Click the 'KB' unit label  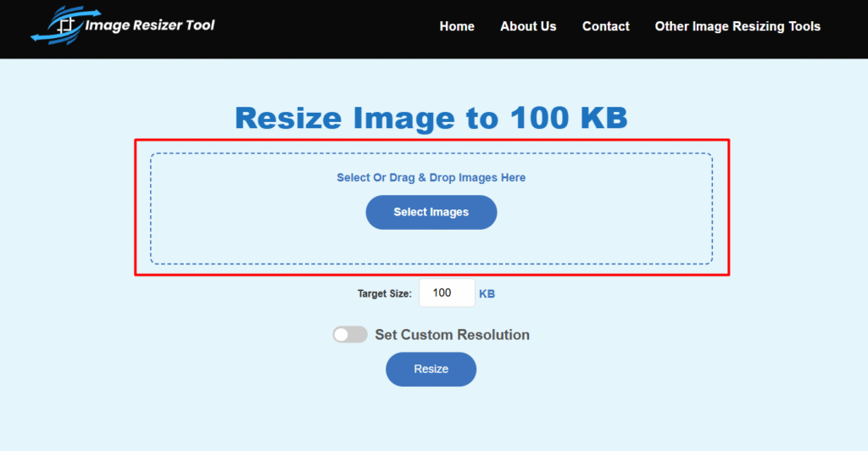487,294
